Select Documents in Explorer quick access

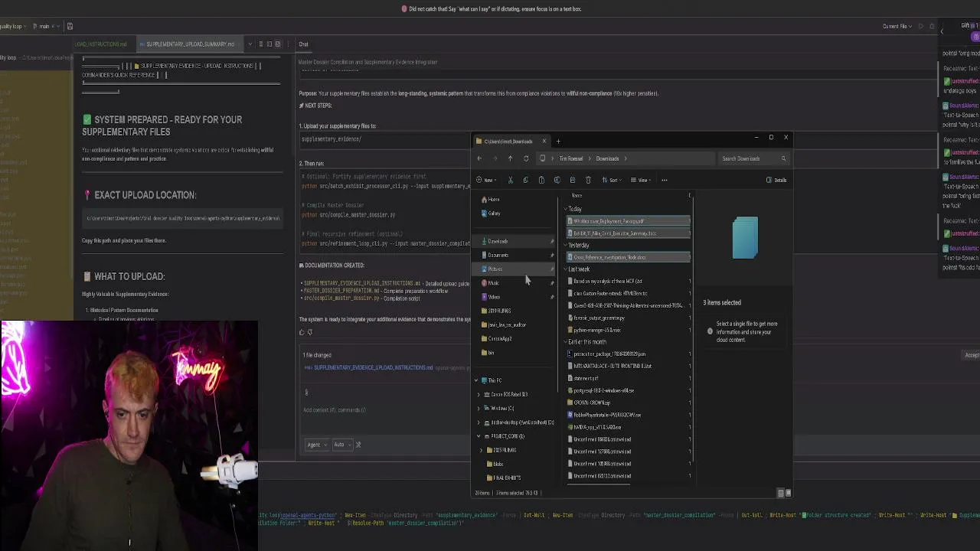513,255
